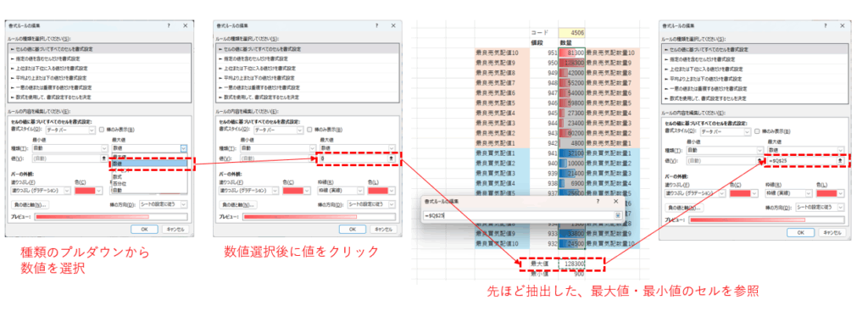Image resolution: width=868 pixels, height=311 pixels.
Task: Open fill 色(C) red swatch in open-list dialog
Action: (89, 191)
